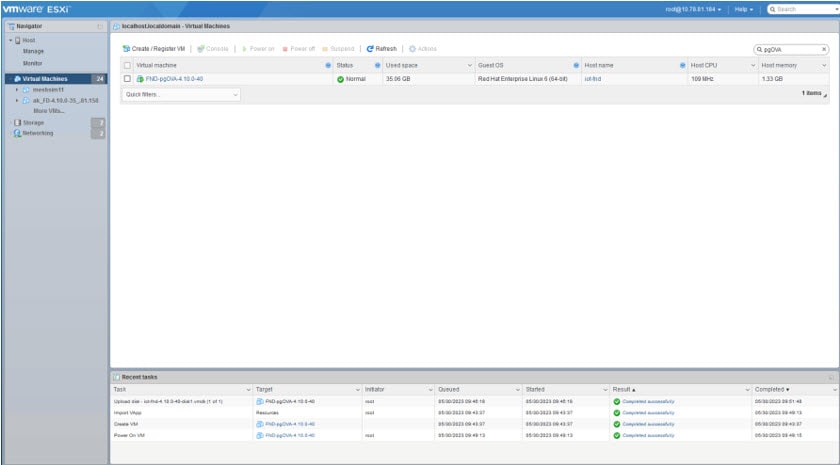The width and height of the screenshot is (840, 465).
Task: Sort Recent tasks by the Completed column
Action: 771,389
